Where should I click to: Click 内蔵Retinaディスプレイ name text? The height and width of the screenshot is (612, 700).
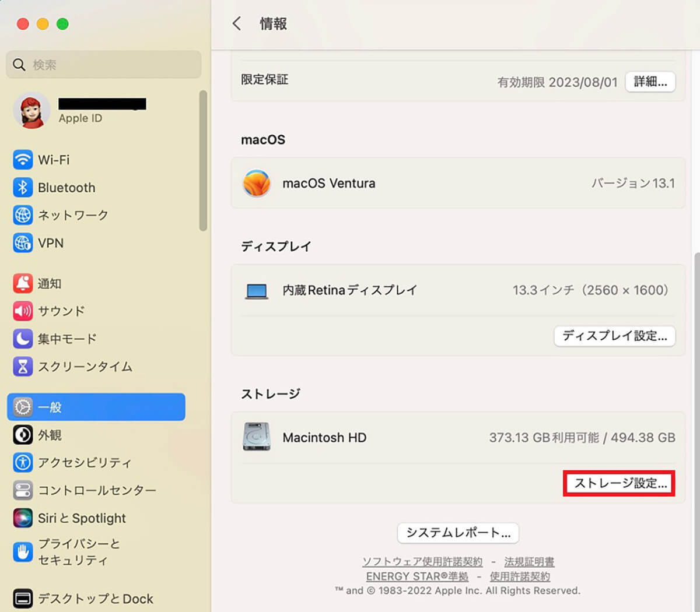(x=350, y=290)
